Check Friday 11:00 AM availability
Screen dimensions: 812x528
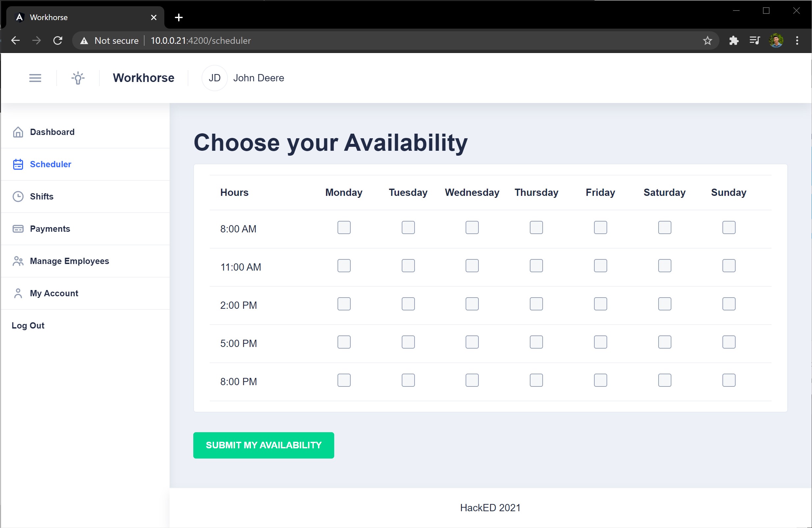[x=600, y=266]
